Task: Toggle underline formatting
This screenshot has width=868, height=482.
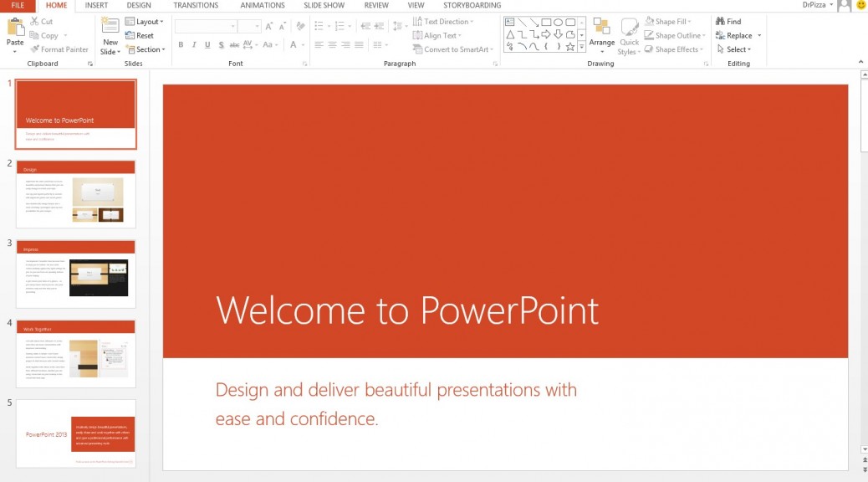Action: tap(207, 45)
